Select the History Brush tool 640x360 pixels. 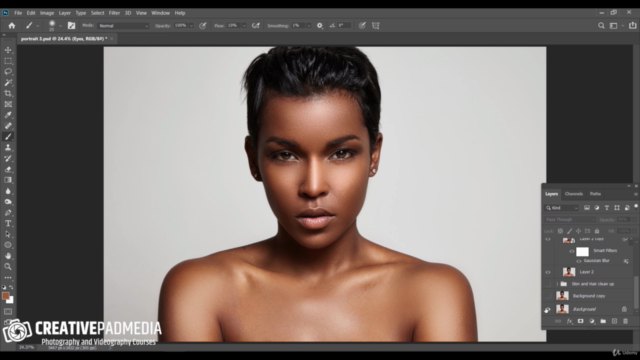click(x=8, y=158)
